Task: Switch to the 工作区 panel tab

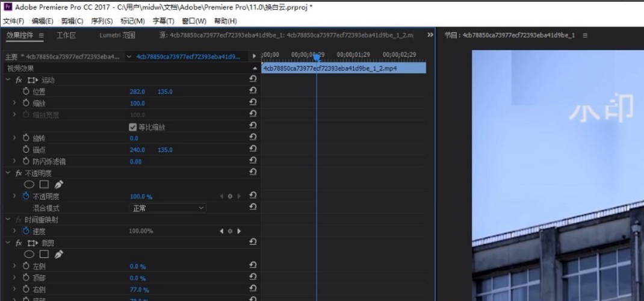Action: (x=66, y=36)
